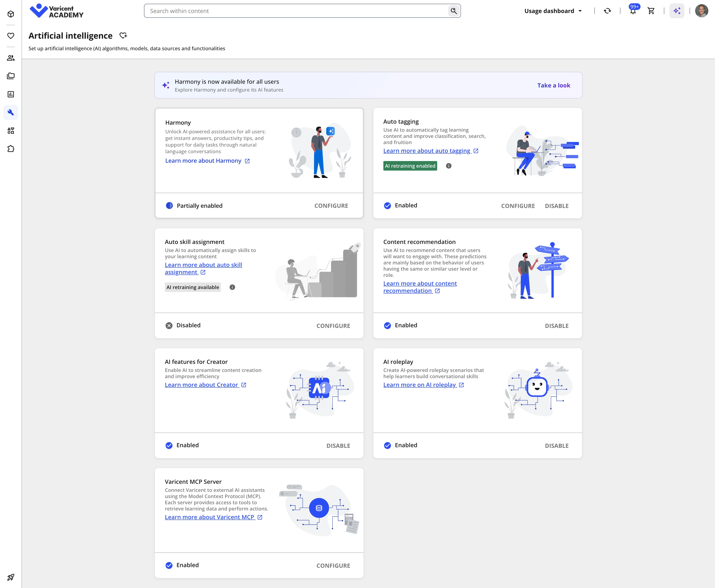Click DISABLE on the Auto tagging card
This screenshot has height=588, width=715.
[556, 206]
